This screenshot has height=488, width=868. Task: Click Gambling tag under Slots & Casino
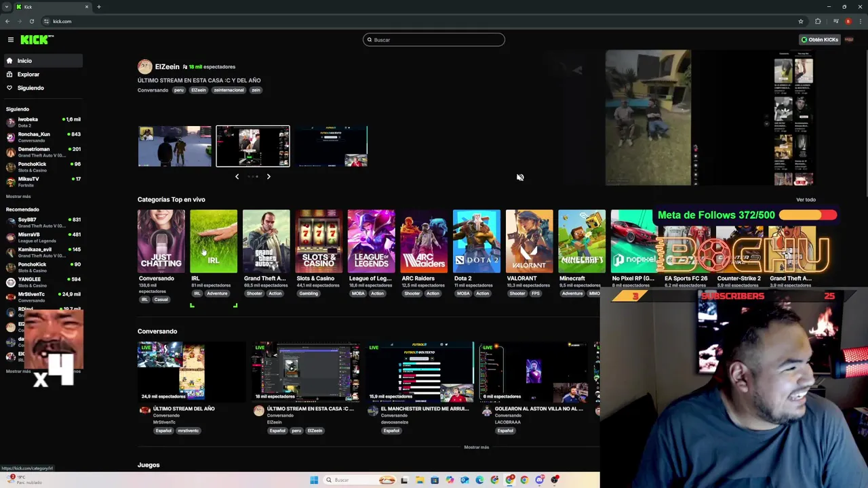coord(309,293)
